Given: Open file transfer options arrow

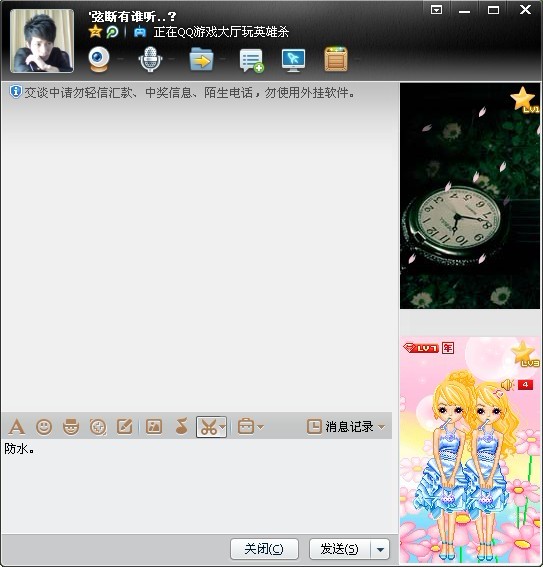Looking at the screenshot, I should pos(223,59).
